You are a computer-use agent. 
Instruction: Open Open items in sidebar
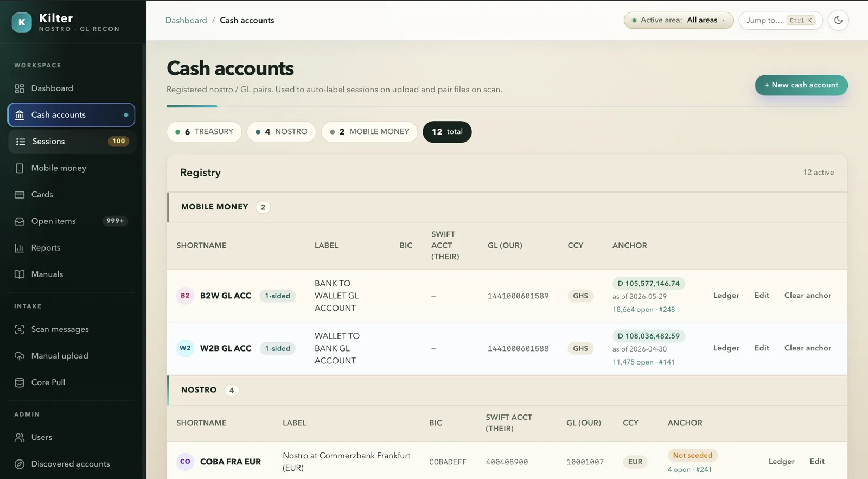71,221
